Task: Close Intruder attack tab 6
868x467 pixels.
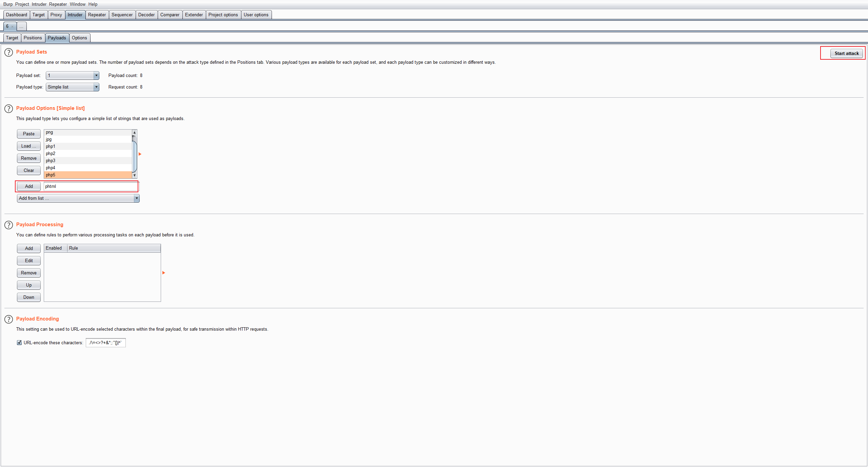Action: click(x=13, y=26)
